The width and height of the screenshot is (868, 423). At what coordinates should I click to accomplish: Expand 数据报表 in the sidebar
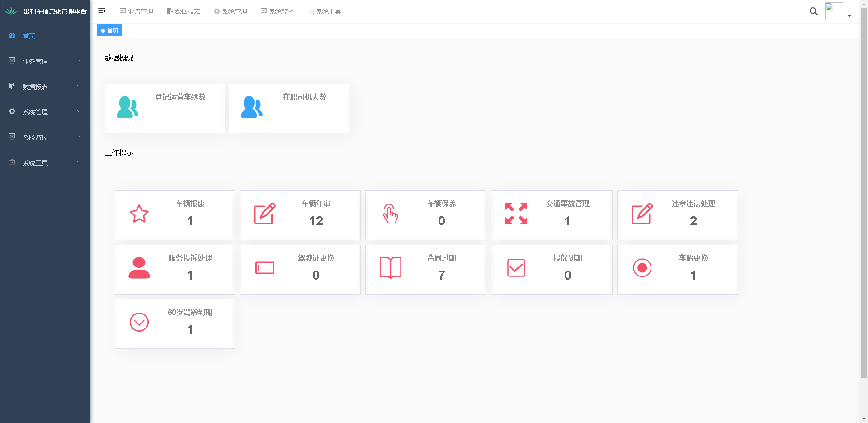coord(45,86)
